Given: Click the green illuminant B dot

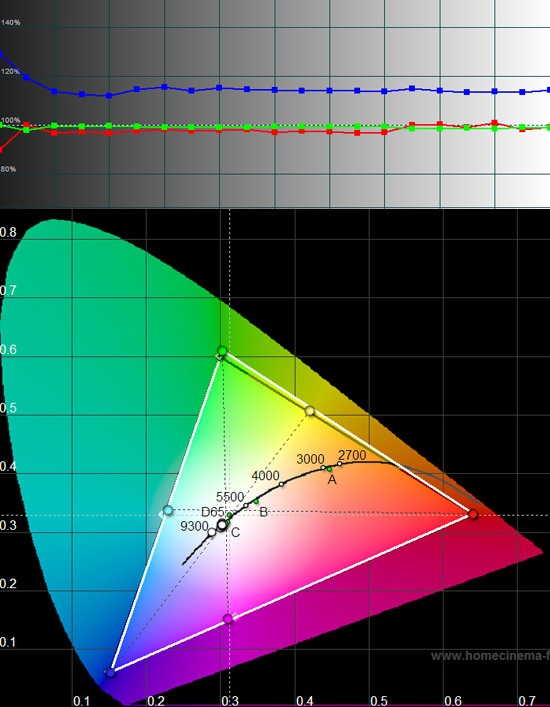Looking at the screenshot, I should [256, 501].
